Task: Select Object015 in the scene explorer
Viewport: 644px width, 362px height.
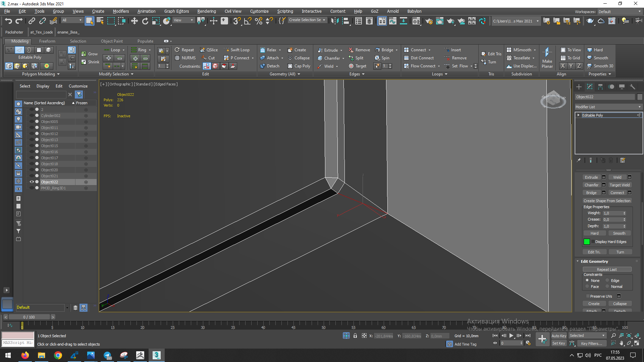Action: (x=49, y=146)
